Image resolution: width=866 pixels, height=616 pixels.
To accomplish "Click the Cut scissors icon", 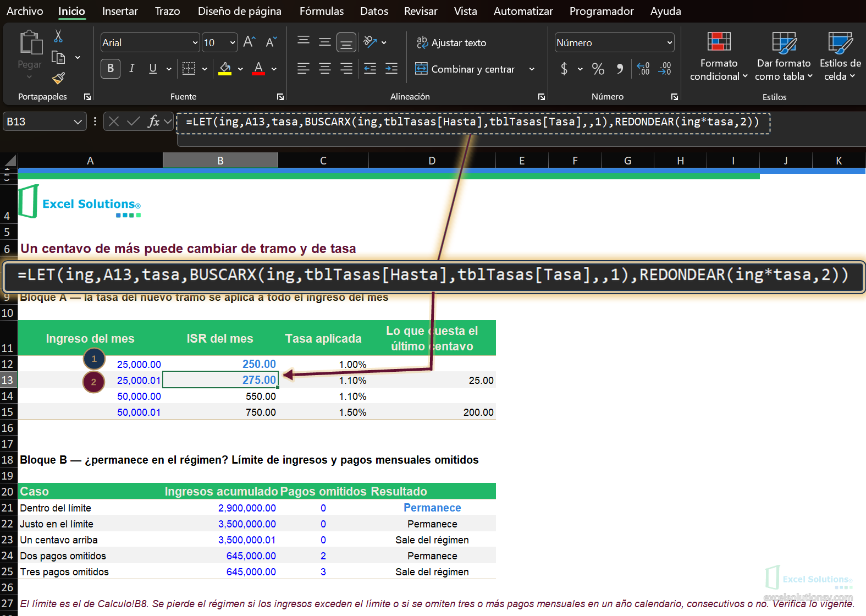I will [x=58, y=36].
